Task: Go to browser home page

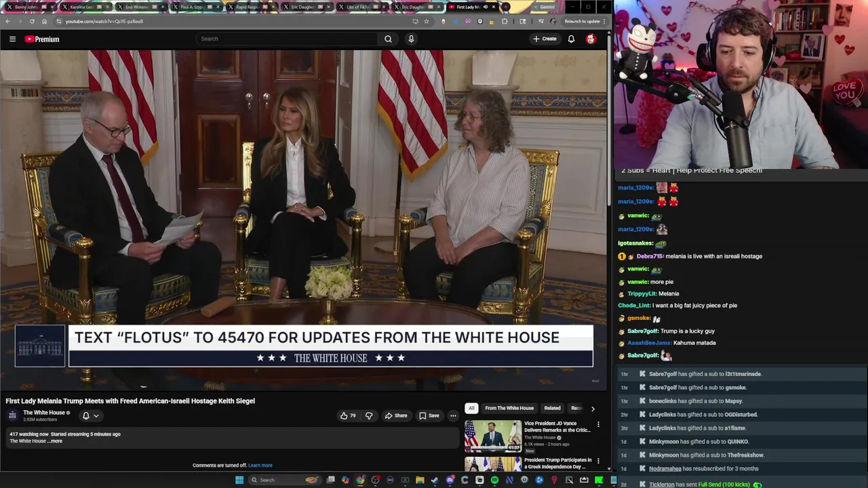Action: click(x=44, y=21)
